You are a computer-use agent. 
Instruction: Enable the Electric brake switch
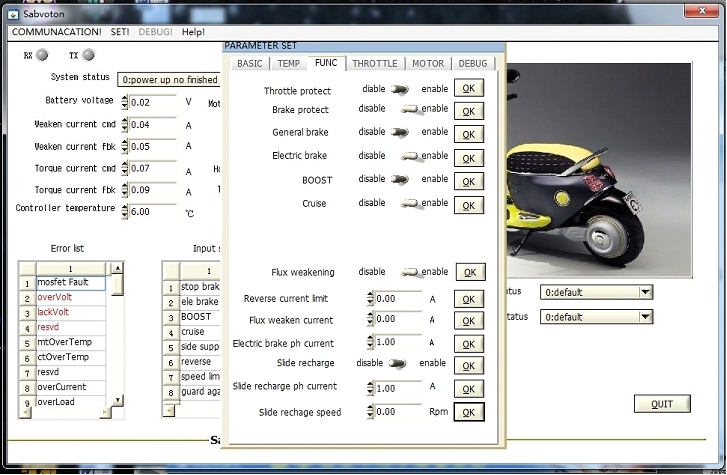coord(408,156)
